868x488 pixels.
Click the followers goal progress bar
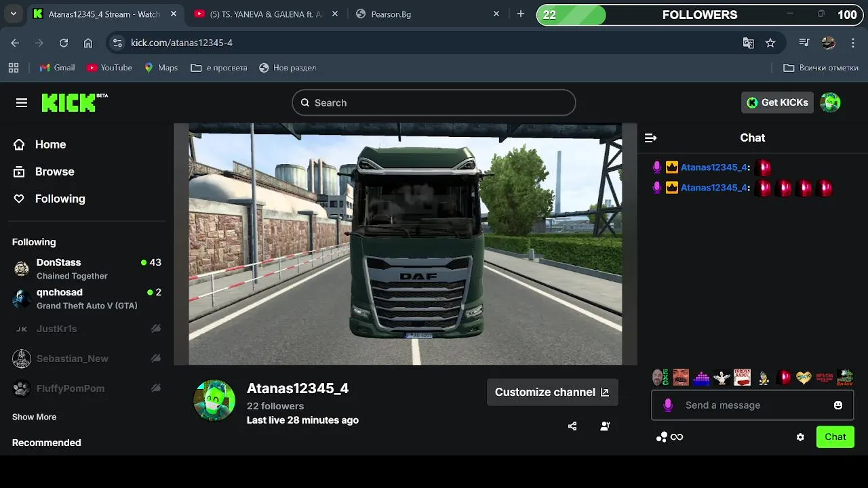[698, 15]
